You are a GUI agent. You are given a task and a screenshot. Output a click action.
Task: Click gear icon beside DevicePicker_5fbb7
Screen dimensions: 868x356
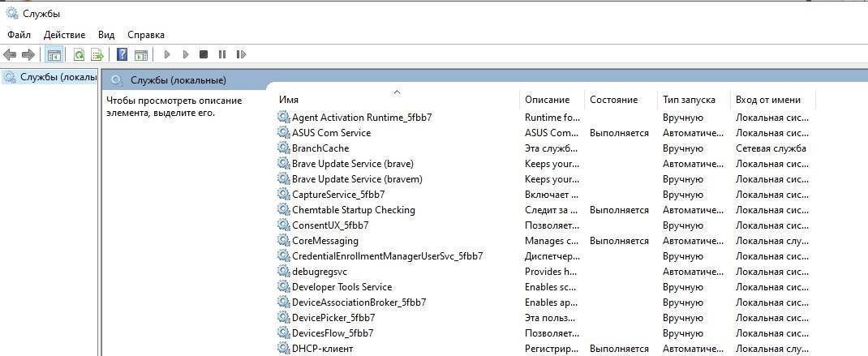pyautogui.click(x=283, y=318)
